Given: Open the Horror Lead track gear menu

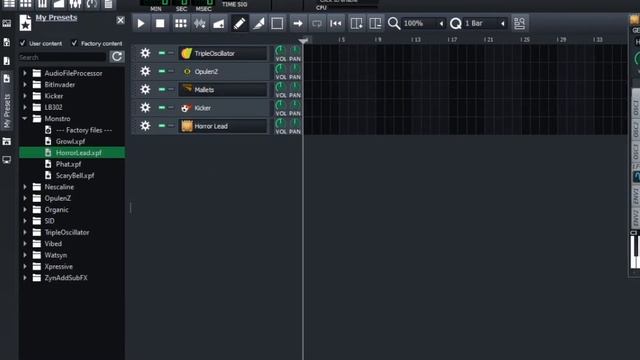Looking at the screenshot, I should (145, 126).
